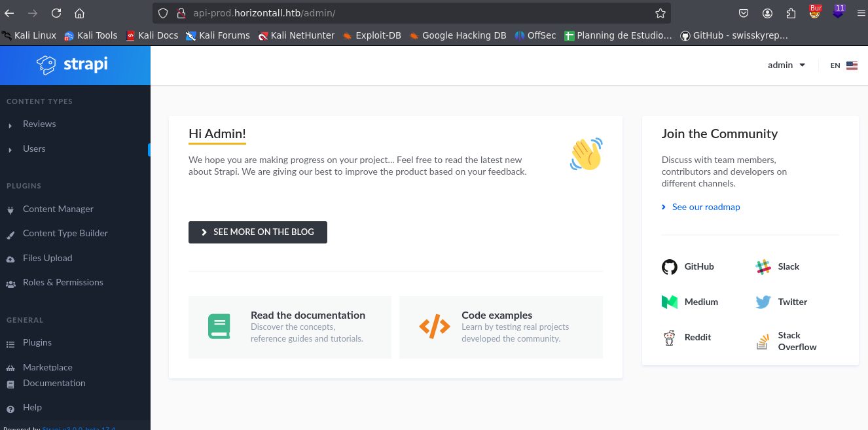Click SEE MORE ON THE BLOG button
The image size is (868, 430).
(257, 232)
